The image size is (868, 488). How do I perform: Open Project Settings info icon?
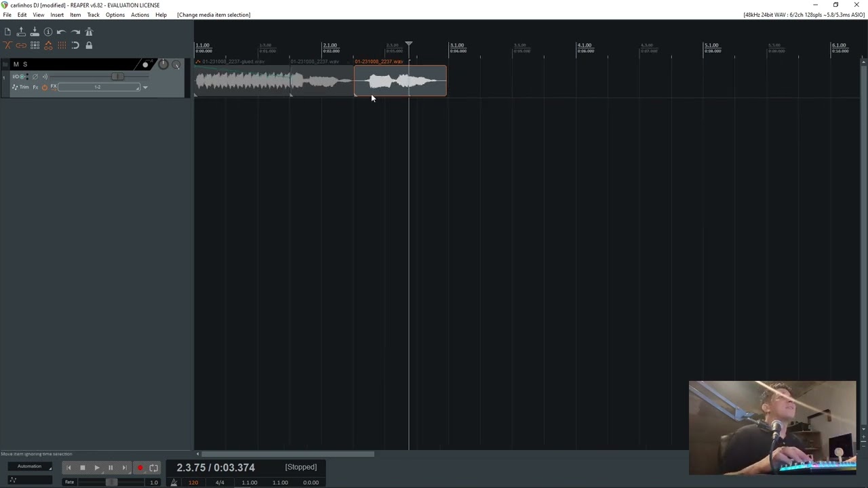(x=48, y=32)
